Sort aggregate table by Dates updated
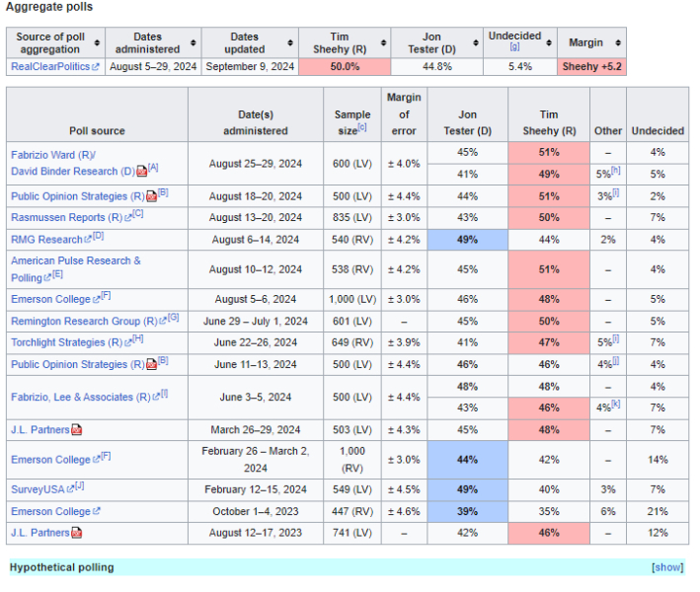 pyautogui.click(x=290, y=42)
